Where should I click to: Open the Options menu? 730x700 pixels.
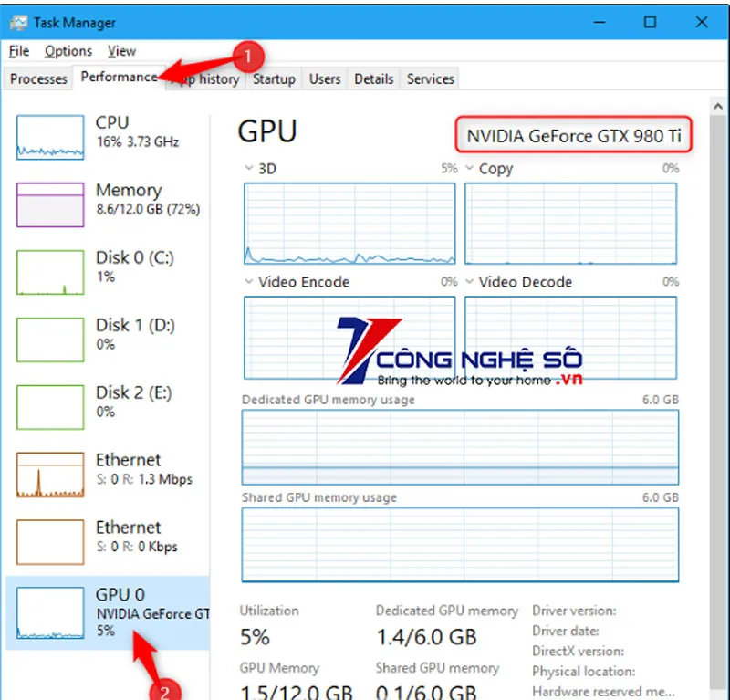click(x=68, y=51)
